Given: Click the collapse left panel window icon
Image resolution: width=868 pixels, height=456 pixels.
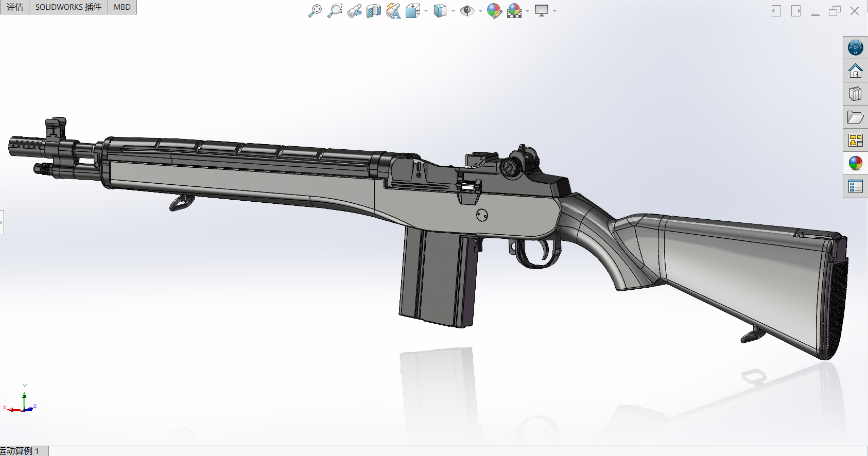Looking at the screenshot, I should click(x=776, y=11).
